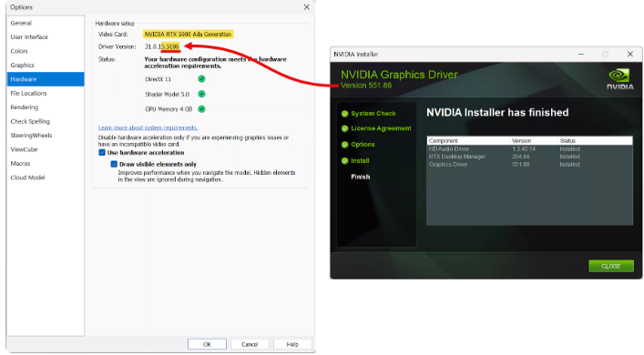Click the Status column header
Image resolution: width=644 pixels, height=355 pixels.
(595, 141)
